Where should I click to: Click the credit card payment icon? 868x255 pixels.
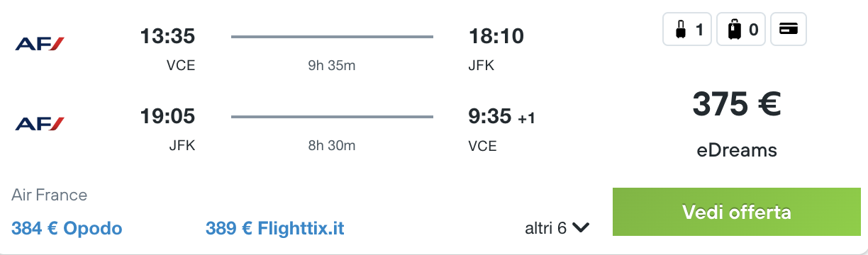(788, 30)
